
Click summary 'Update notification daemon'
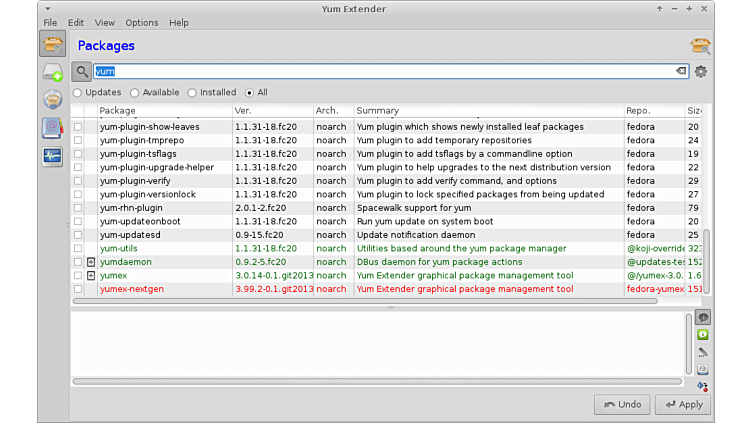416,235
